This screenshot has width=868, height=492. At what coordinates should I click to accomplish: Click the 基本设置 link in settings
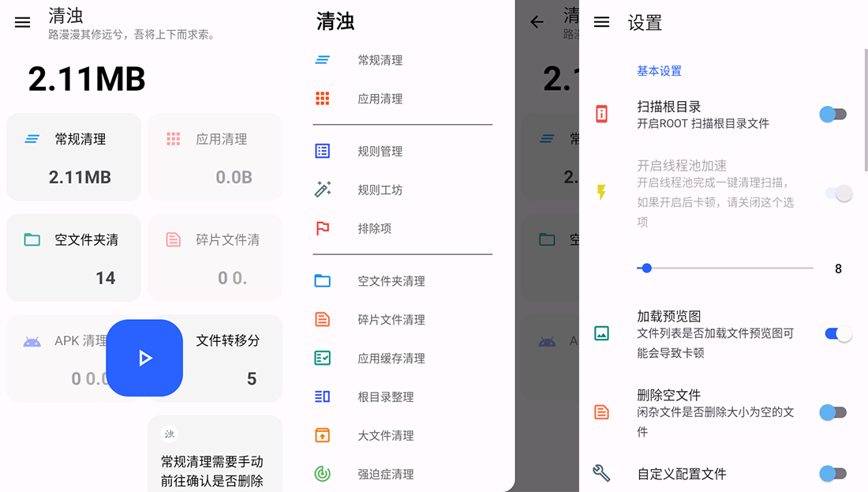coord(658,70)
